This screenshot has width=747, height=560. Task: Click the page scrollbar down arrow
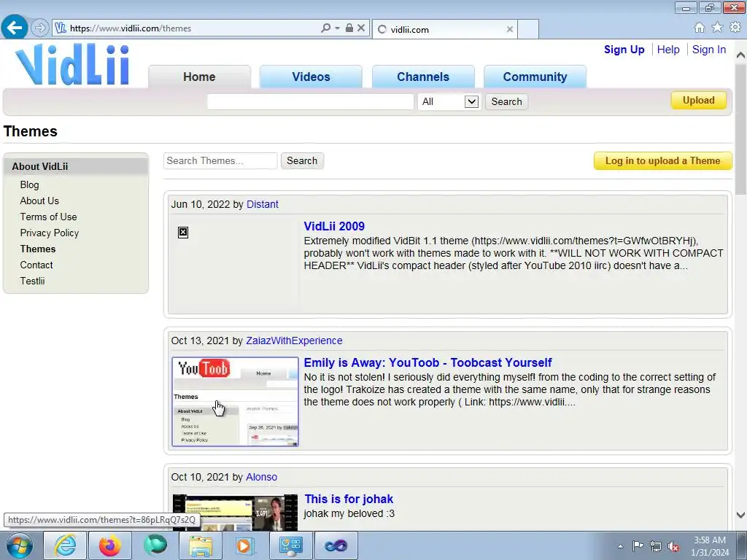[740, 515]
